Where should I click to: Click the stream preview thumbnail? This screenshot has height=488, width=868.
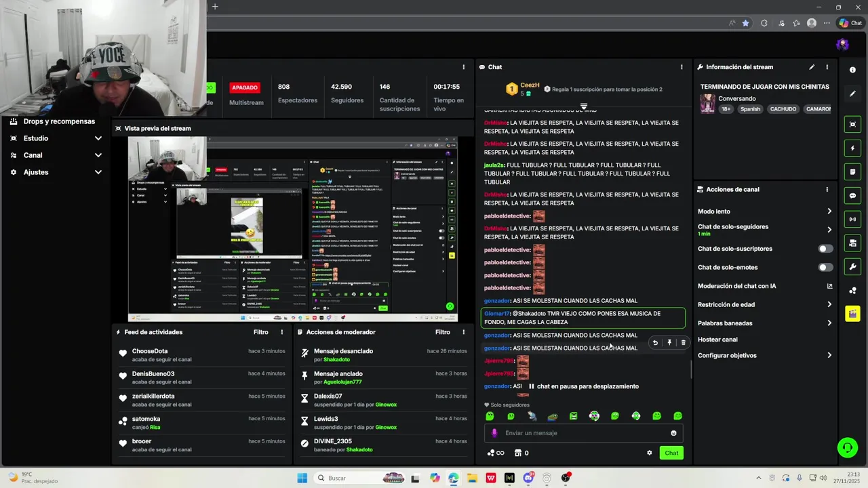293,229
